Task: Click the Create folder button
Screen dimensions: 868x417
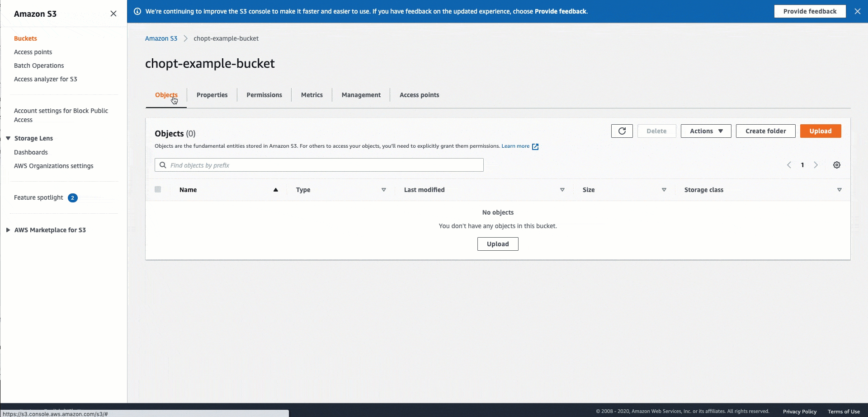Action: pos(765,131)
